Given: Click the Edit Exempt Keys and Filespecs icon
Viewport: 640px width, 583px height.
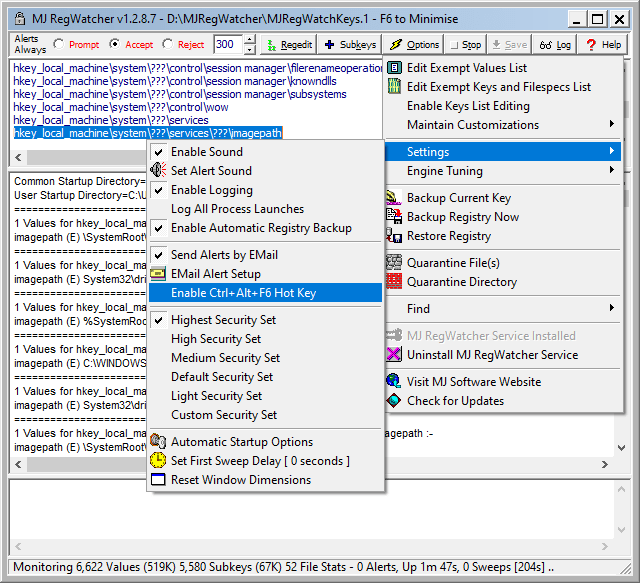Looking at the screenshot, I should click(x=394, y=87).
